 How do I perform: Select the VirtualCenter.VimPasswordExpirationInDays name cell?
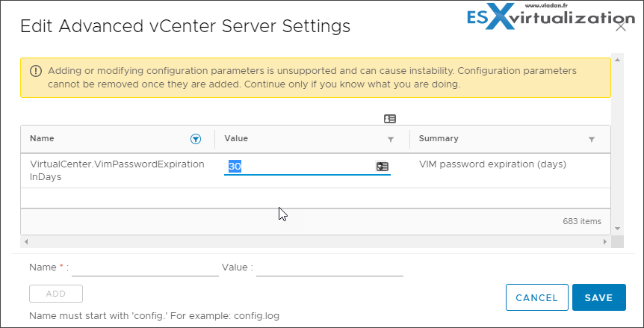117,171
